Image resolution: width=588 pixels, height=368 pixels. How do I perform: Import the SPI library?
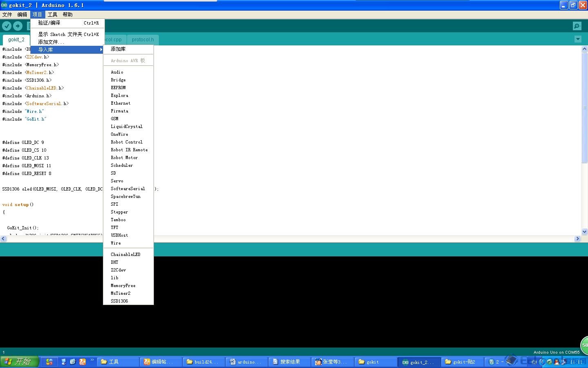point(128,204)
